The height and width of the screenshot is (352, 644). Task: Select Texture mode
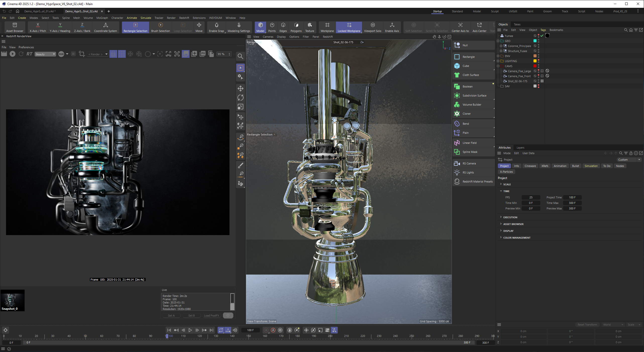point(310,27)
